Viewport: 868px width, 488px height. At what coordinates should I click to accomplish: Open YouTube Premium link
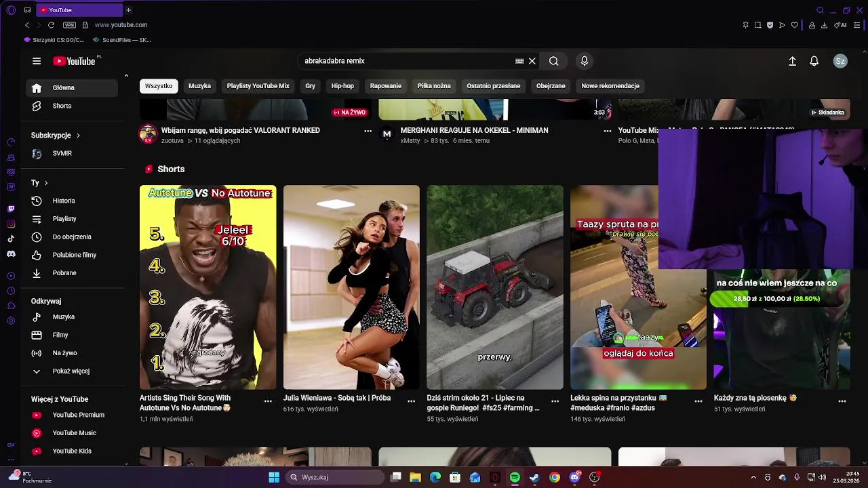72,415
